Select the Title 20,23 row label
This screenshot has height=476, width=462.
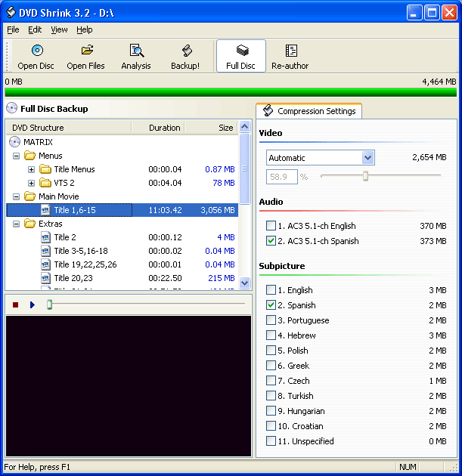click(x=73, y=278)
